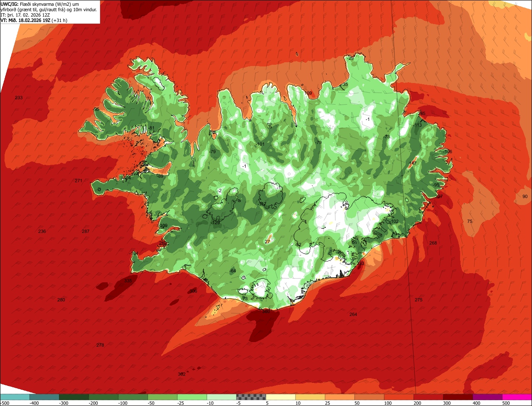
Task: Click the purple legend swatch between 400 and 500
Action: 487,397
